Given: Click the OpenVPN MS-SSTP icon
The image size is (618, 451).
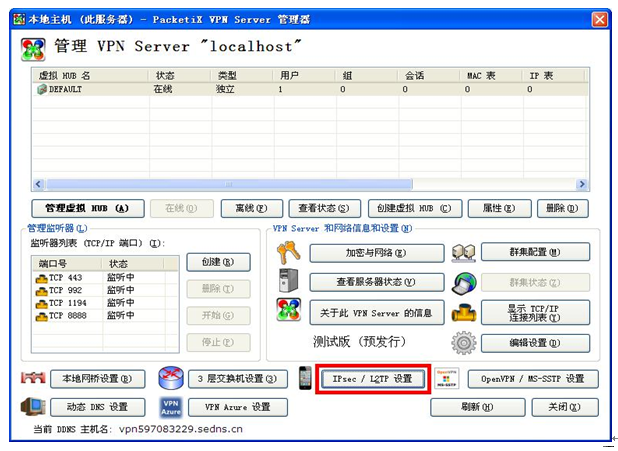Looking at the screenshot, I should (447, 378).
